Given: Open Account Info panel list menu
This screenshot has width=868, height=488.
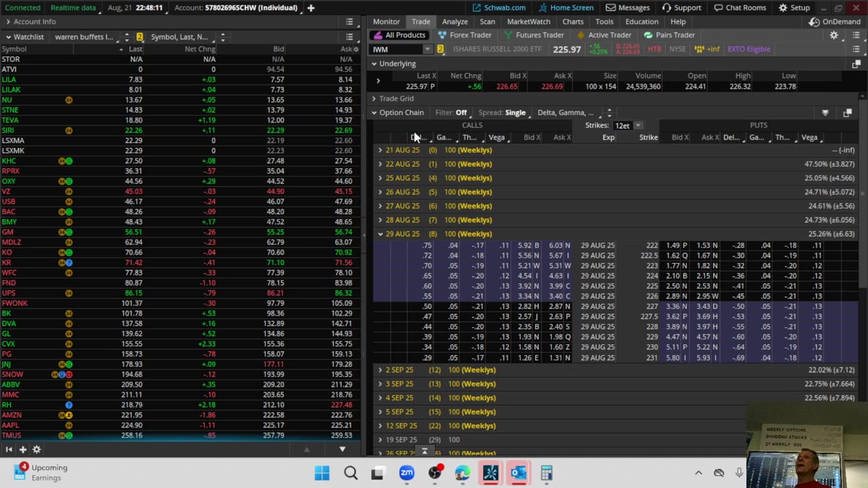Looking at the screenshot, I should 349,22.
